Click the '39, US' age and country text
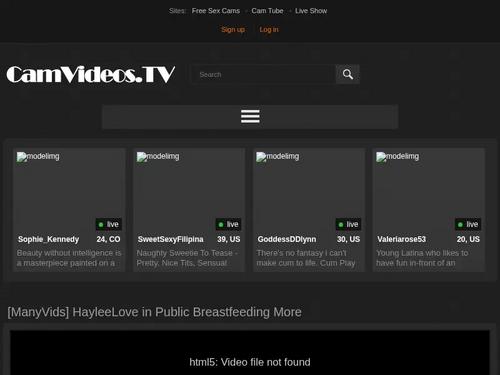The height and width of the screenshot is (375, 500). [x=229, y=239]
